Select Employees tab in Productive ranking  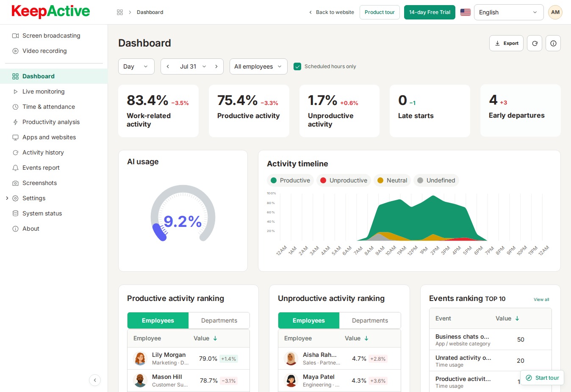point(158,320)
